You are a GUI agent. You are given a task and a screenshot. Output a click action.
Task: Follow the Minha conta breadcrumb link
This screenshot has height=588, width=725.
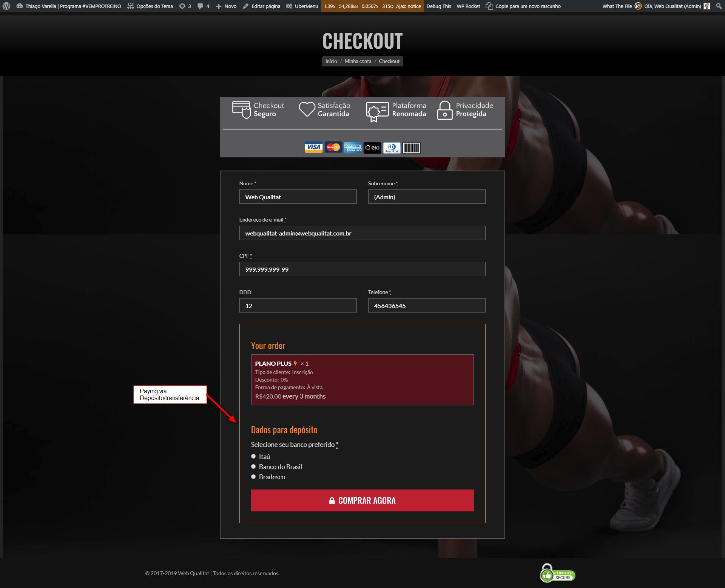pos(358,61)
